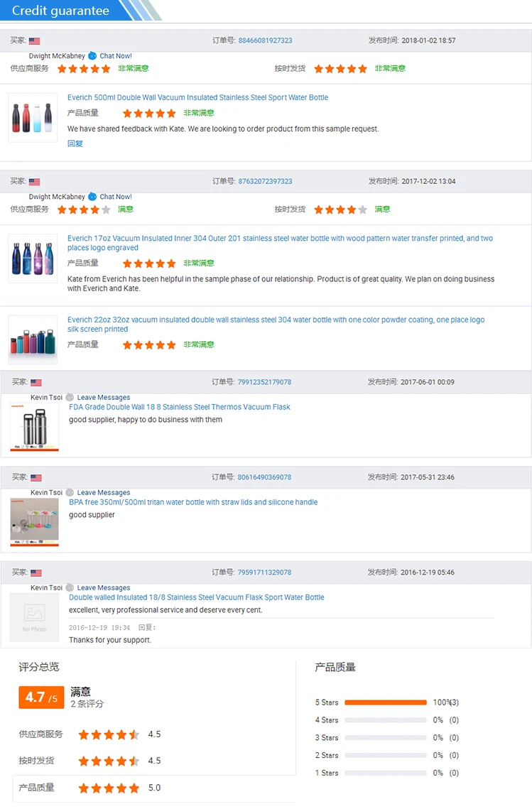Click the US flag in the 2016-12-19 review header
532x809 pixels.
(36, 572)
